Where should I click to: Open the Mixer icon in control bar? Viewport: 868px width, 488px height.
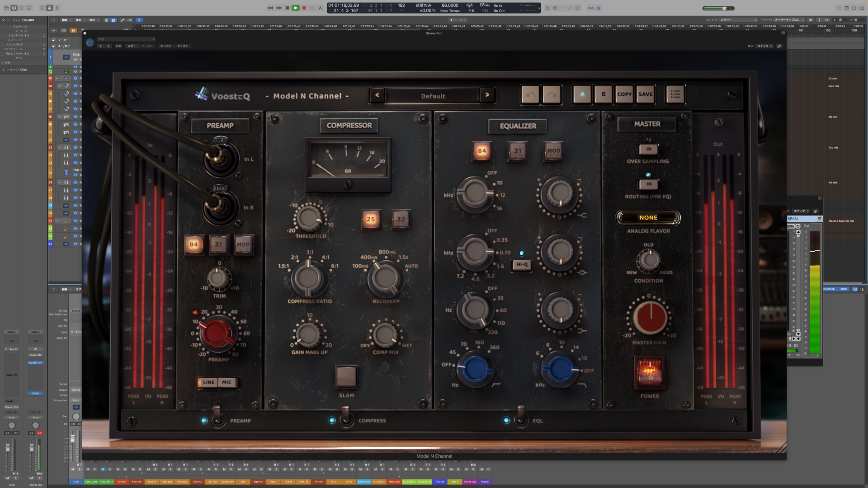pos(49,8)
